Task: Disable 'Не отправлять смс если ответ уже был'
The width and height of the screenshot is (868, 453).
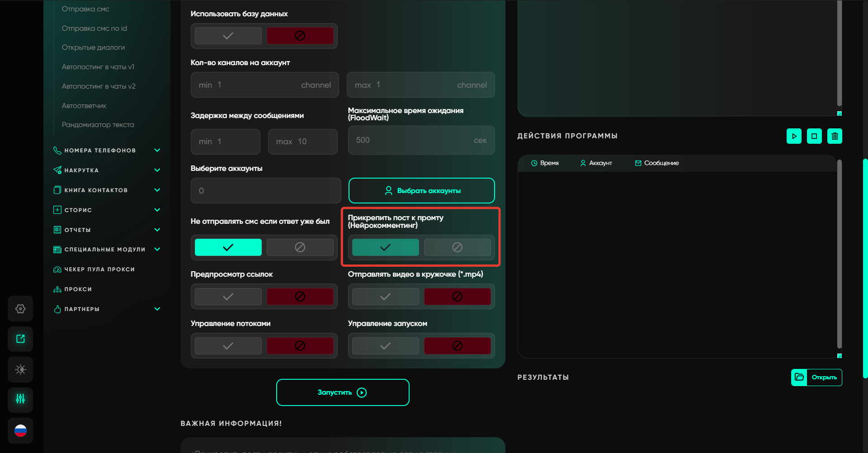Action: point(300,247)
